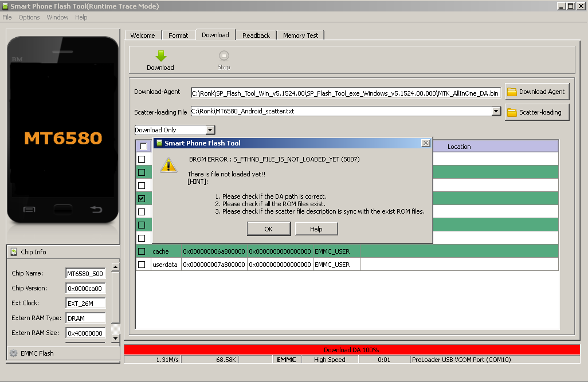Click the green Download arrow icon
This screenshot has width=588, height=382.
[160, 56]
